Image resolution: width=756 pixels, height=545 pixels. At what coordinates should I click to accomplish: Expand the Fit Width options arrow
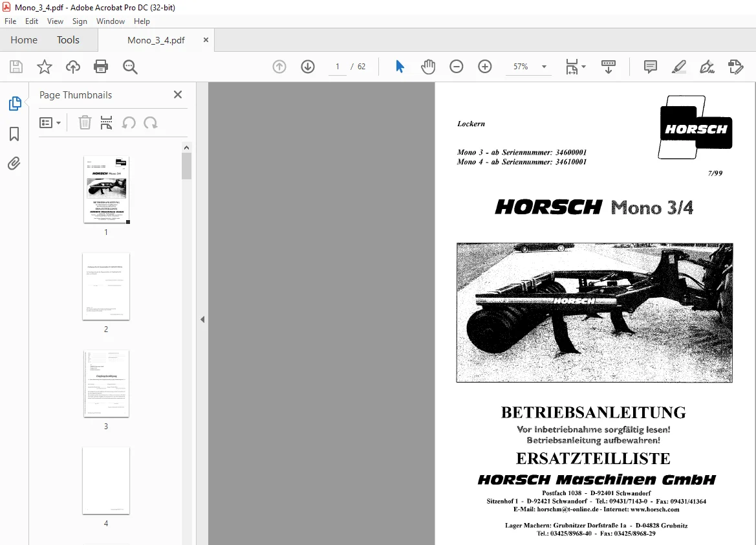coord(583,67)
